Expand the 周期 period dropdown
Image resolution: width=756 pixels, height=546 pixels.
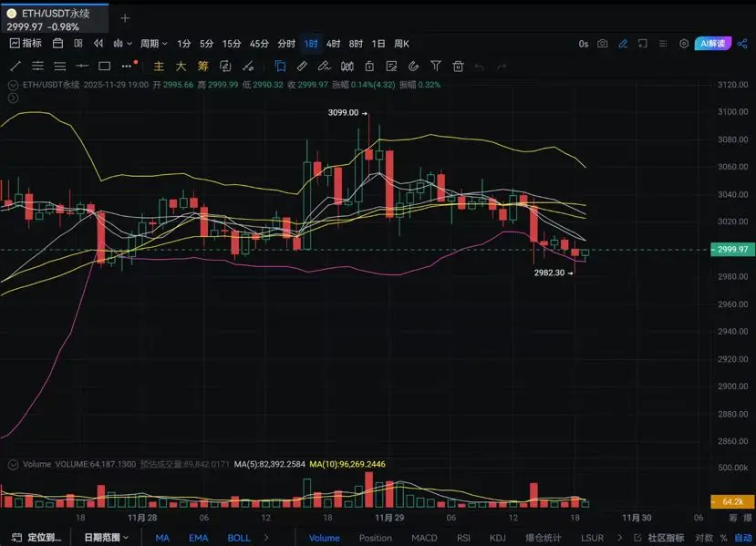point(154,44)
